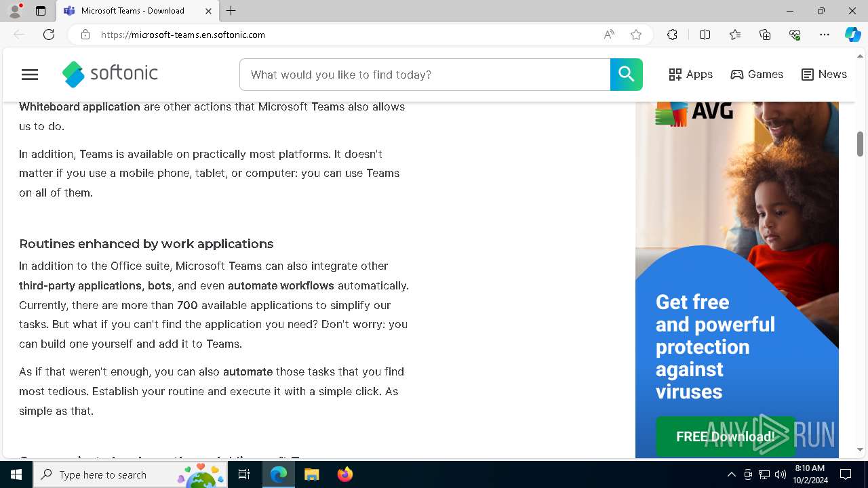Activate Read aloud icon
The image size is (868, 488).
tap(609, 35)
